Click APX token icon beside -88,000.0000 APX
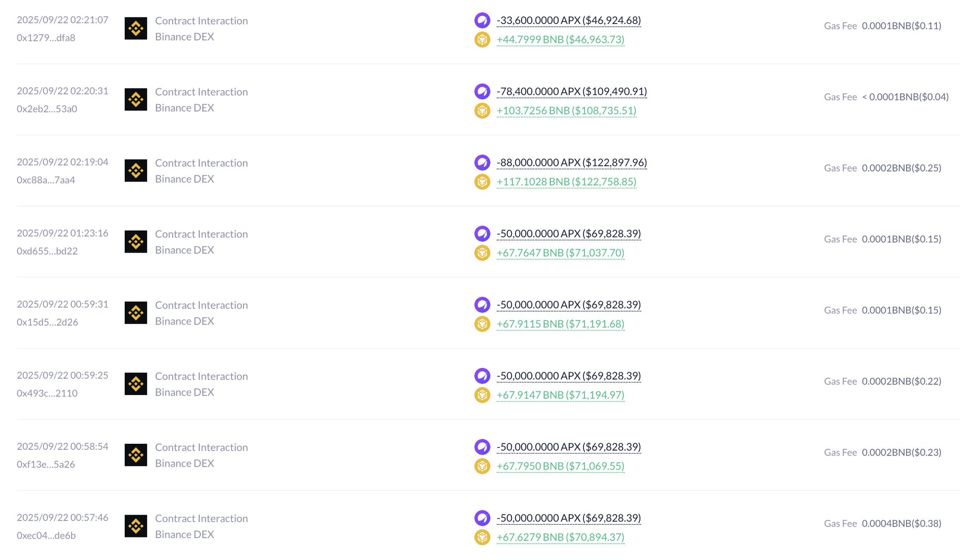Viewport: 960px width, 560px height. 482,163
